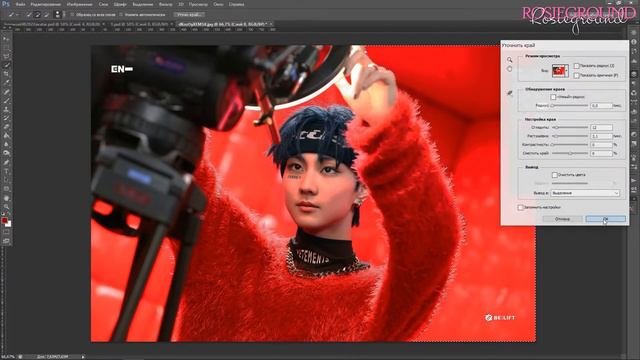Image resolution: width=640 pixels, height=360 pixels.
Task: Enable the Show Radius (J) checkbox
Action: pyautogui.click(x=576, y=66)
